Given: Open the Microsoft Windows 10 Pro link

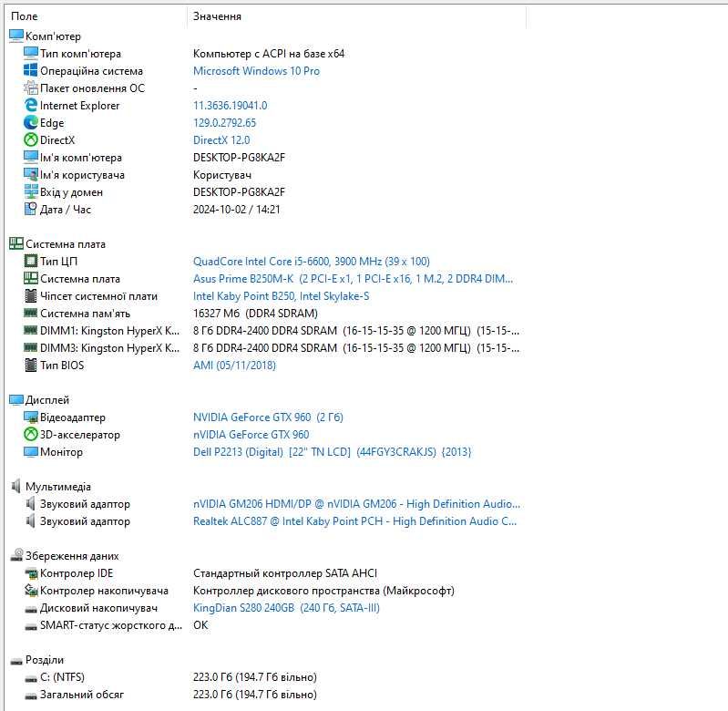Looking at the screenshot, I should pos(256,70).
